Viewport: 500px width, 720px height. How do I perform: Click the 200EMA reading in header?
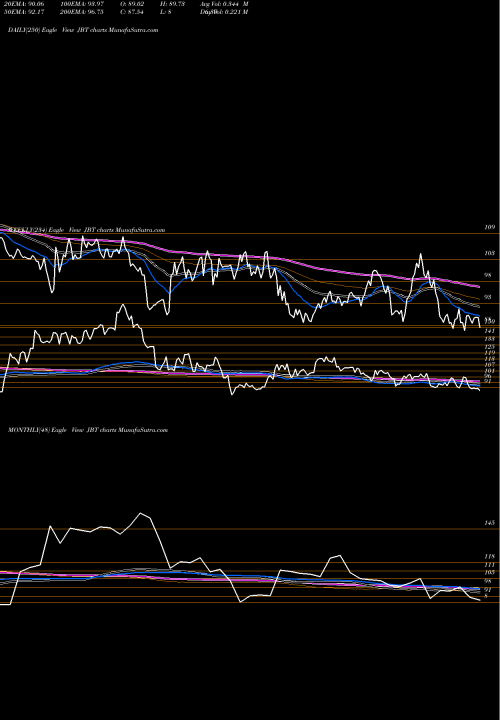[84, 12]
